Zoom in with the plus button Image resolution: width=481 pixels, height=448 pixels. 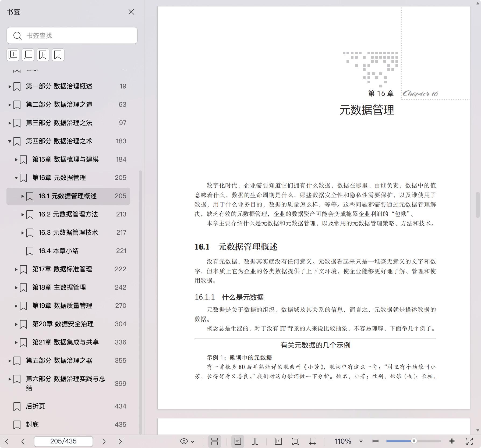452,441
